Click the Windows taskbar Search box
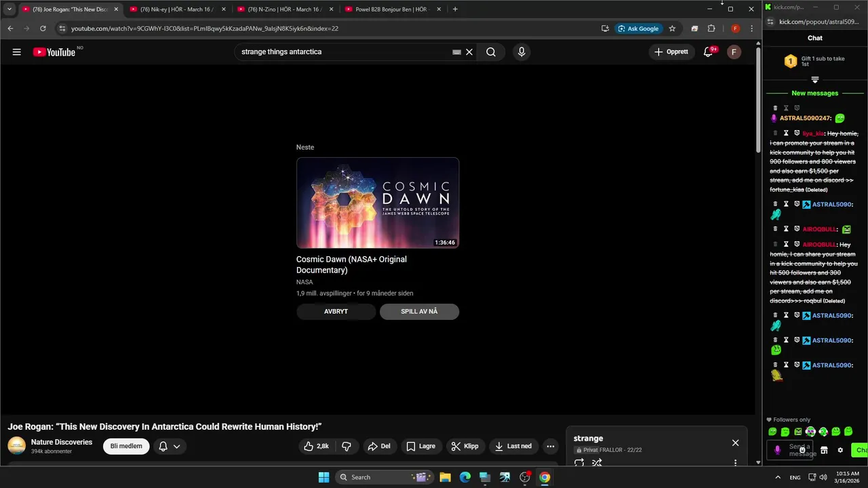This screenshot has width=868, height=488. pyautogui.click(x=384, y=477)
